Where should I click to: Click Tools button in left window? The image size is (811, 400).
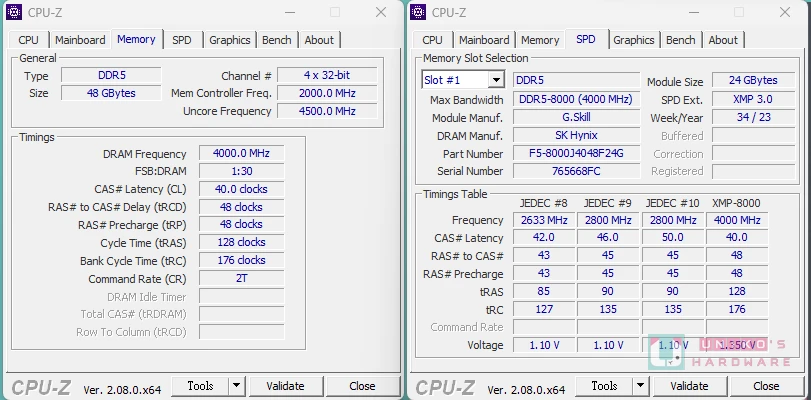(x=200, y=386)
